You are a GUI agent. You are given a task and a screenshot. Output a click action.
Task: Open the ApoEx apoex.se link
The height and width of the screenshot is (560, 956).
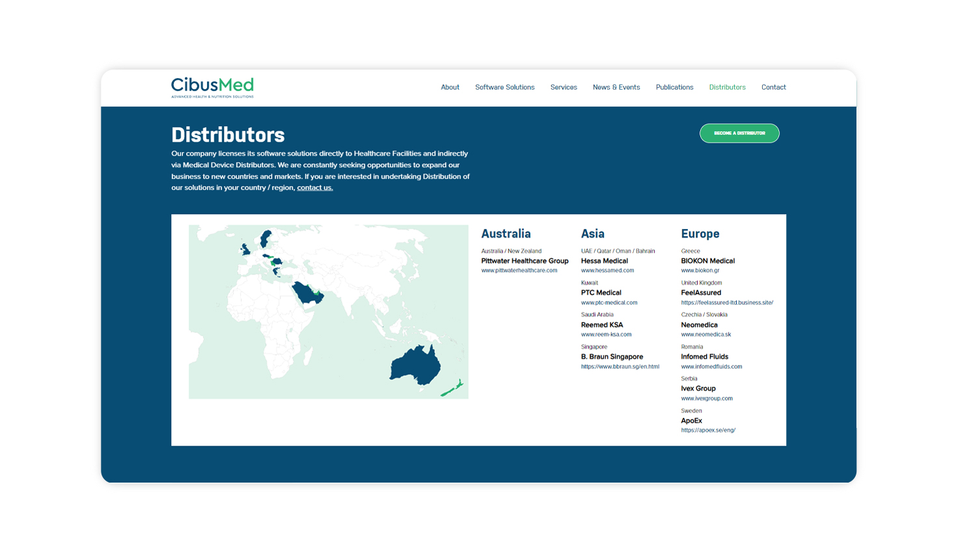click(707, 430)
